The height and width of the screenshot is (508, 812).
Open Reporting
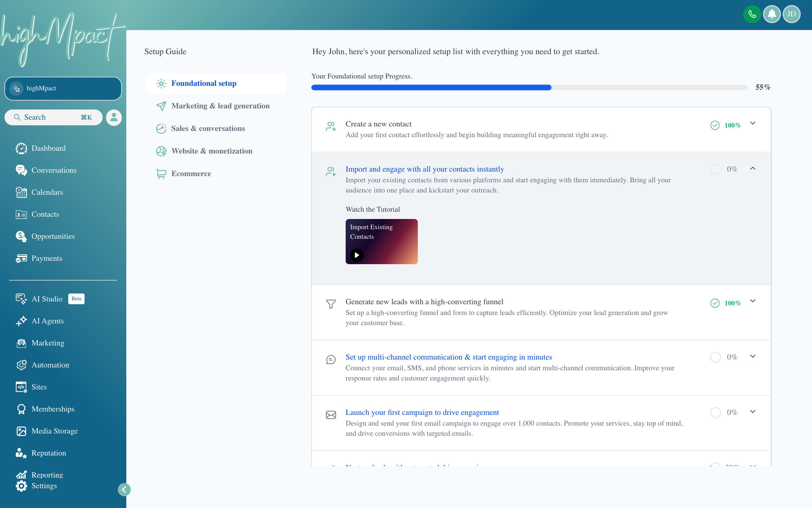pos(39,475)
